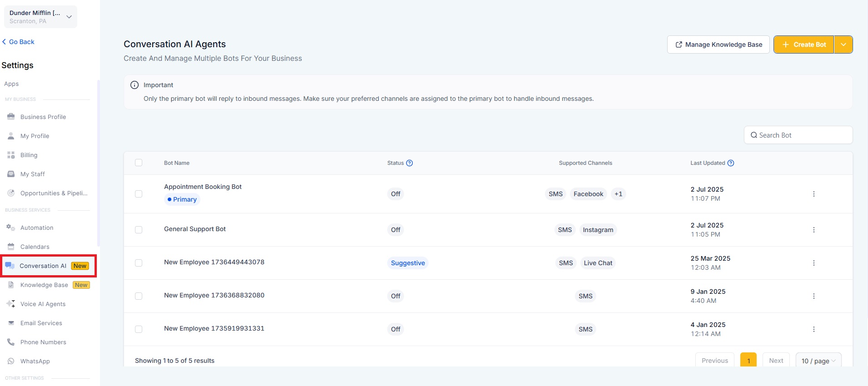
Task: Click the Phone Numbers icon
Action: pos(11,342)
